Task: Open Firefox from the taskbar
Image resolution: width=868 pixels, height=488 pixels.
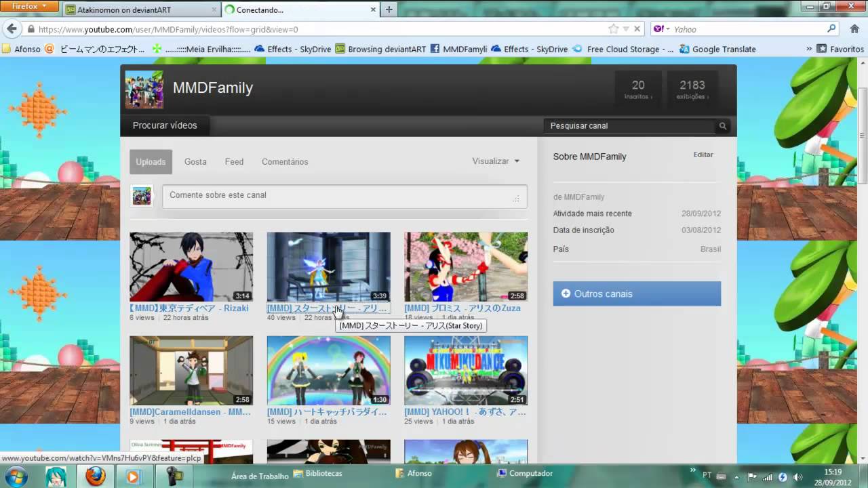Action: tap(95, 476)
